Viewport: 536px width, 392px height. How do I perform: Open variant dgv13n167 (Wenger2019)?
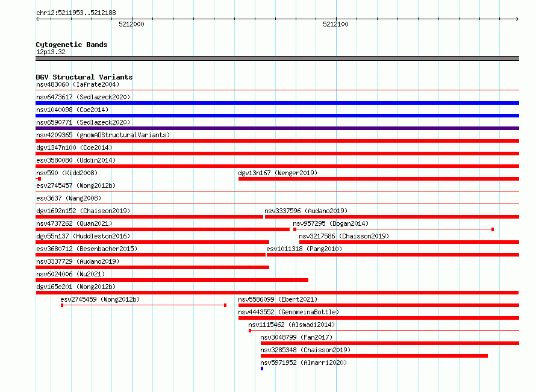point(278,173)
